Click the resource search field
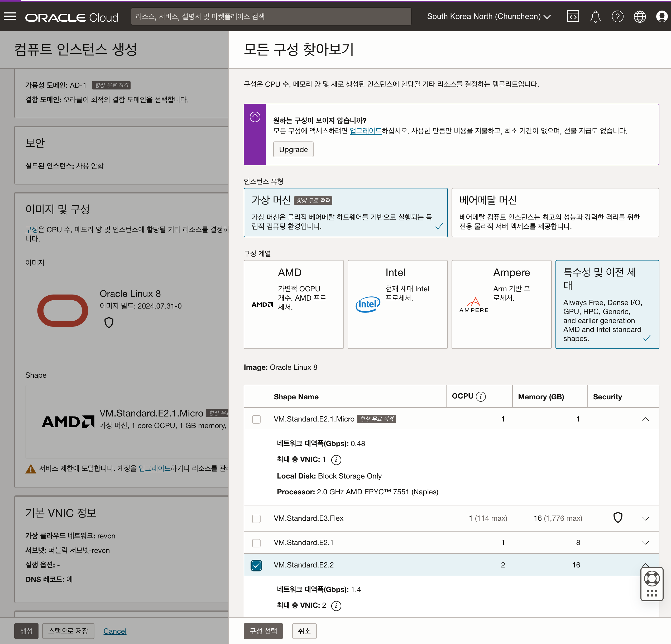 (271, 16)
